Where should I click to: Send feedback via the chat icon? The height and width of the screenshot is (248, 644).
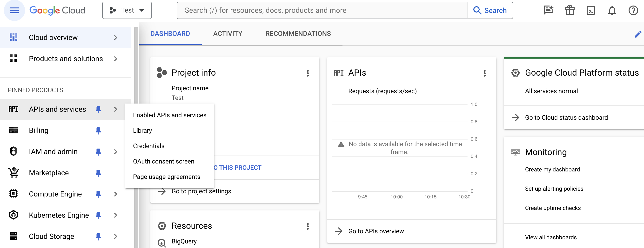pos(549,10)
